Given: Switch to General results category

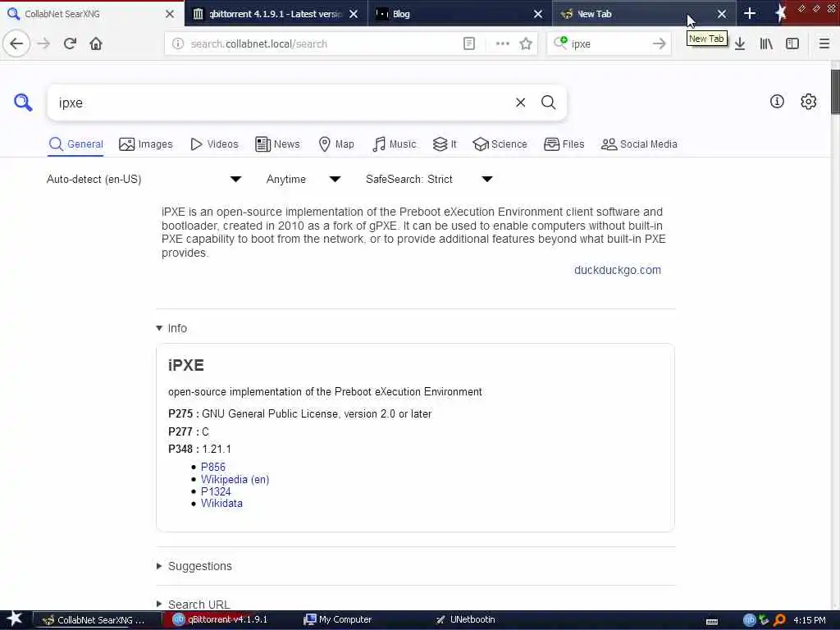Looking at the screenshot, I should [76, 144].
